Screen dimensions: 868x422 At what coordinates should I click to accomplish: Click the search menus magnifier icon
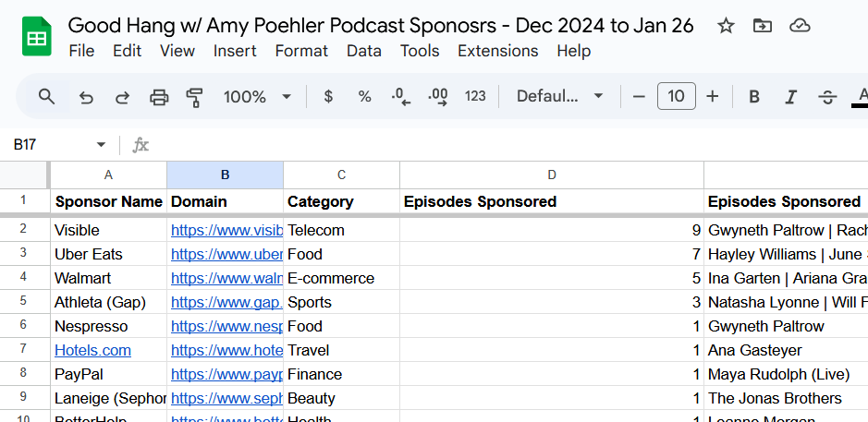(x=46, y=96)
